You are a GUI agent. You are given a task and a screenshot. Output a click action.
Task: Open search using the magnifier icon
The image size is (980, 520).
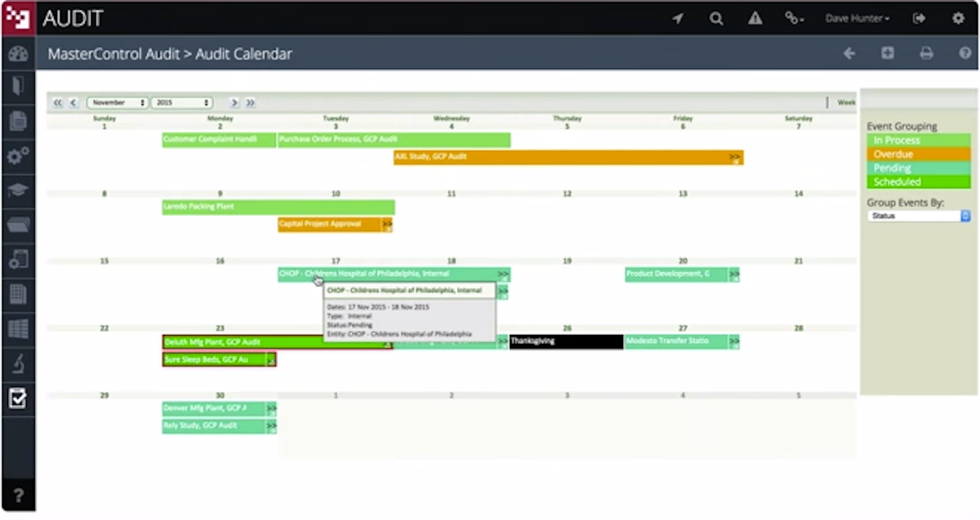click(717, 18)
